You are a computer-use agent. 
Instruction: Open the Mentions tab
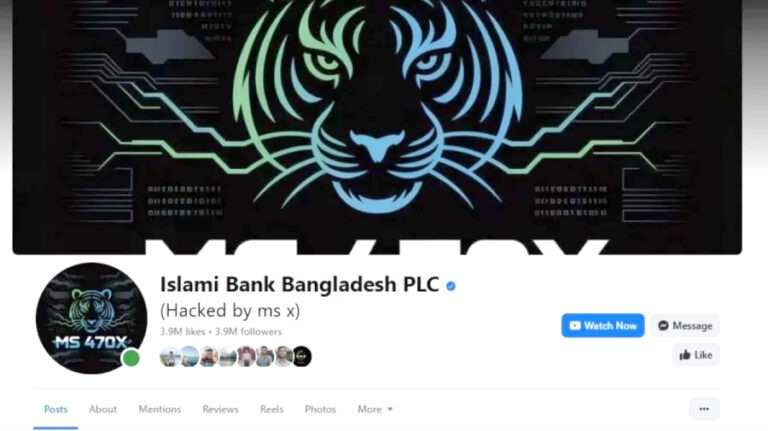160,409
